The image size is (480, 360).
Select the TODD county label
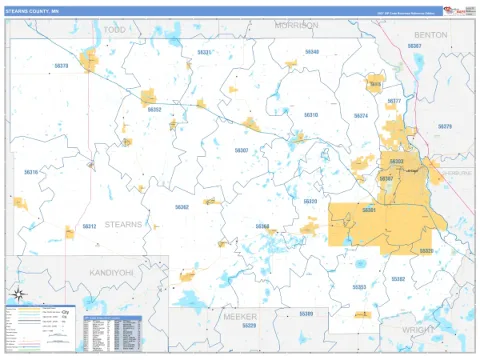pyautogui.click(x=115, y=30)
